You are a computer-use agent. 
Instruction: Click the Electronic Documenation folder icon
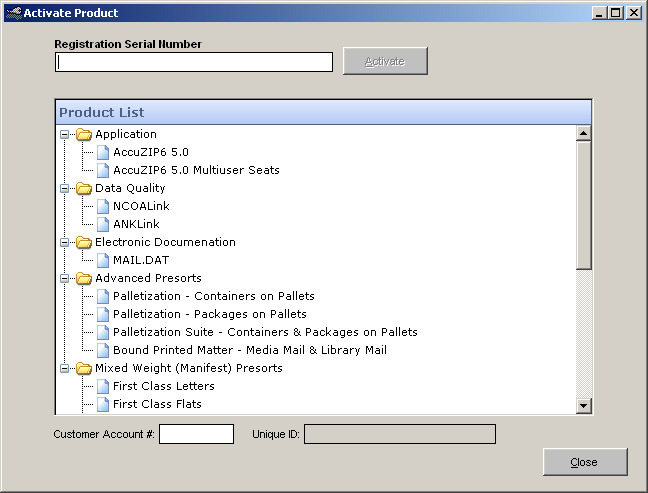click(83, 242)
